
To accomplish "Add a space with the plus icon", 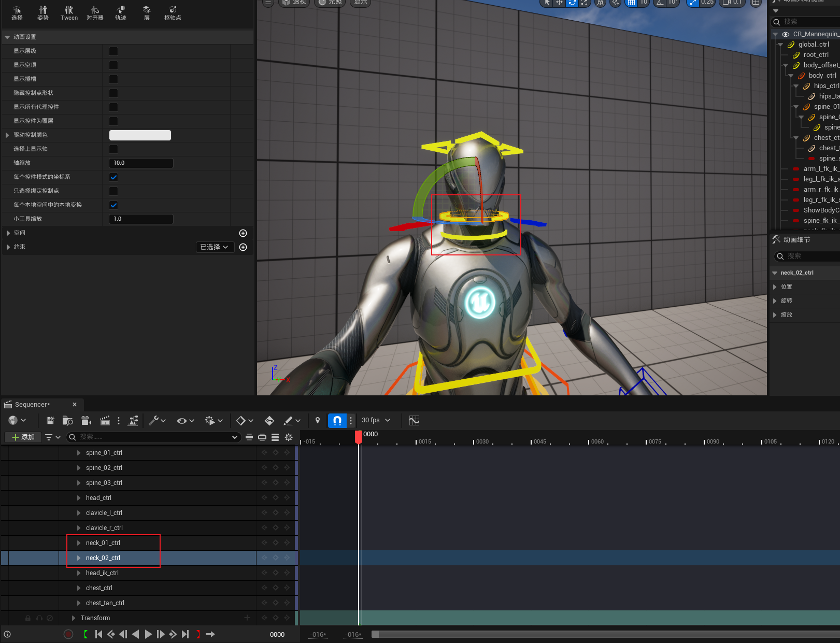I will tap(243, 233).
